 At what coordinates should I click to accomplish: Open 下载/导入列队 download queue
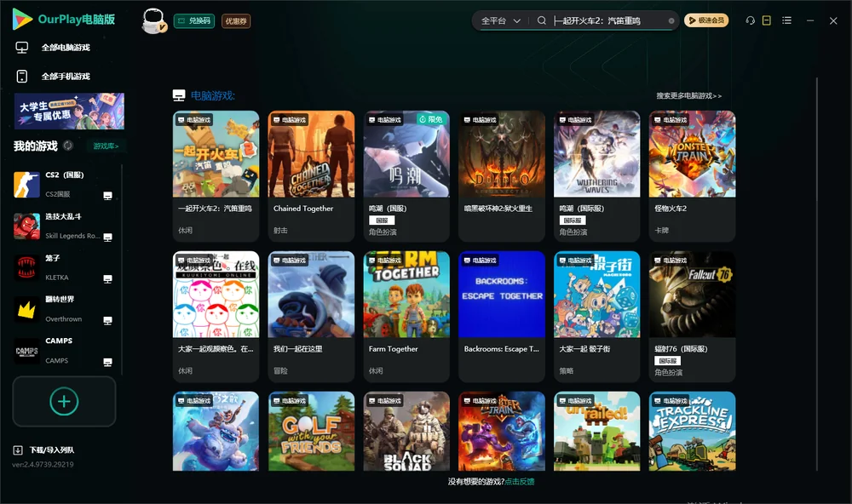pos(52,450)
